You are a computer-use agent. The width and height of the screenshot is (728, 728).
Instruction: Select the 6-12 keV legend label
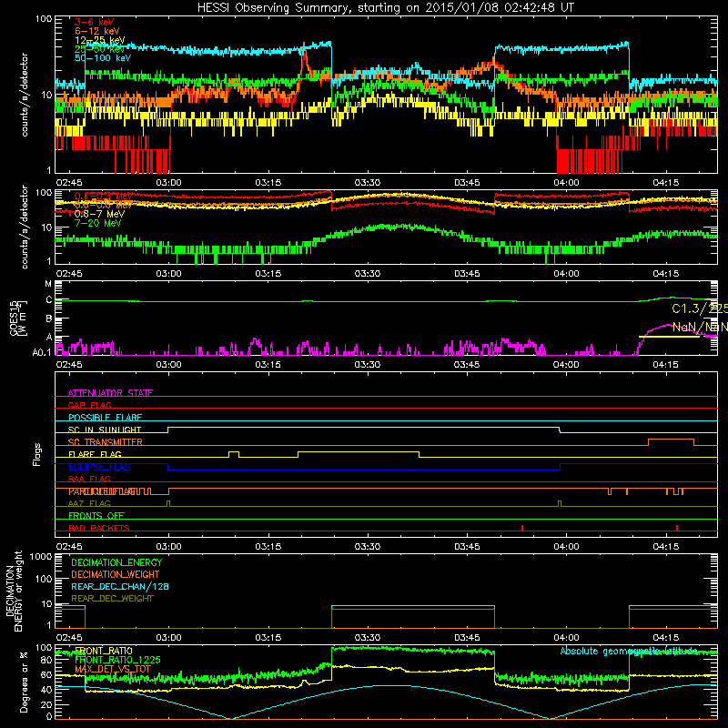[97, 31]
